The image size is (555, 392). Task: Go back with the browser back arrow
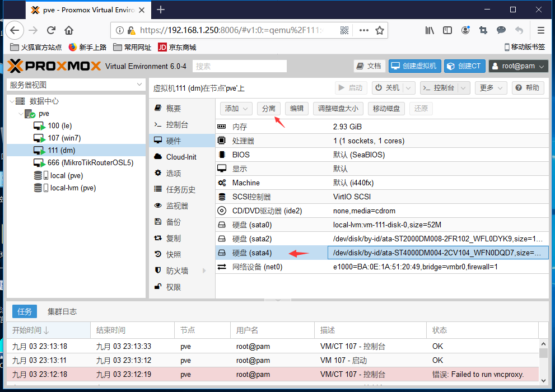click(x=15, y=30)
